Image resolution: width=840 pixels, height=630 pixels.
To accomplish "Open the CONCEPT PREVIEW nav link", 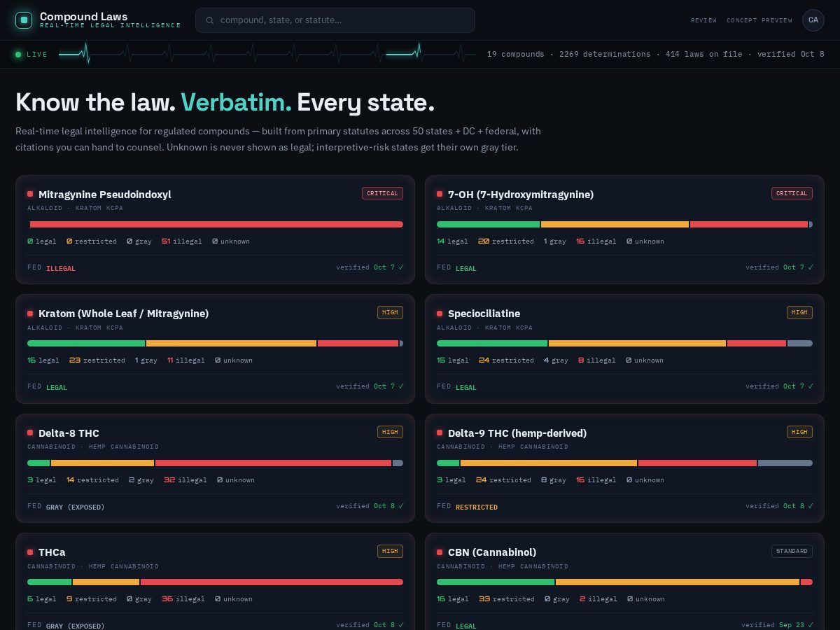I will 759,20.
